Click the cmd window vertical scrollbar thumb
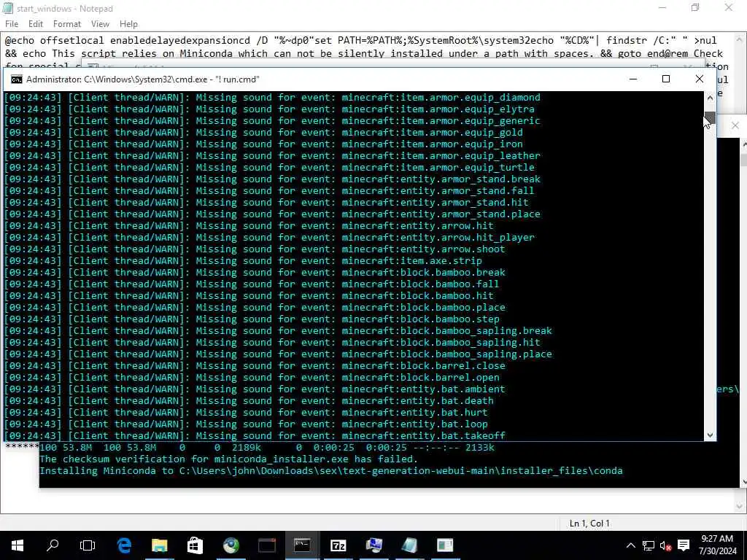Image resolution: width=747 pixels, height=560 pixels. pos(710,117)
